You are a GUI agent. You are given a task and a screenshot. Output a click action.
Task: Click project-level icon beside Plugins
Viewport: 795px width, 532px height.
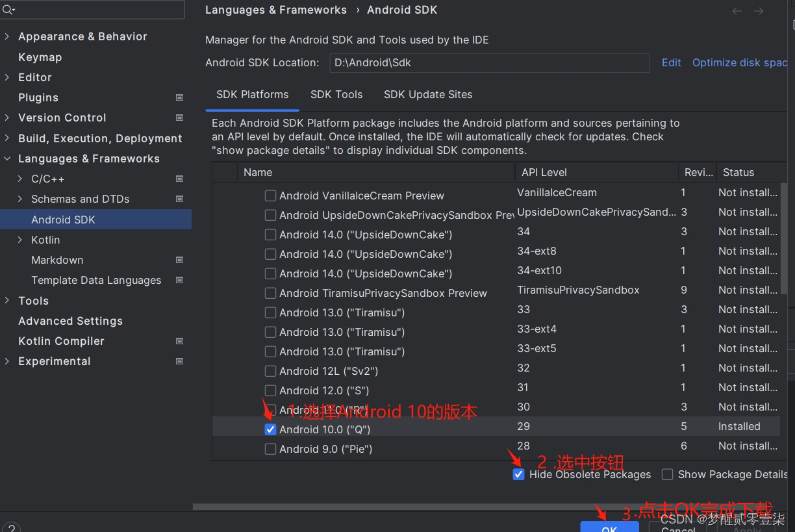pyautogui.click(x=180, y=97)
